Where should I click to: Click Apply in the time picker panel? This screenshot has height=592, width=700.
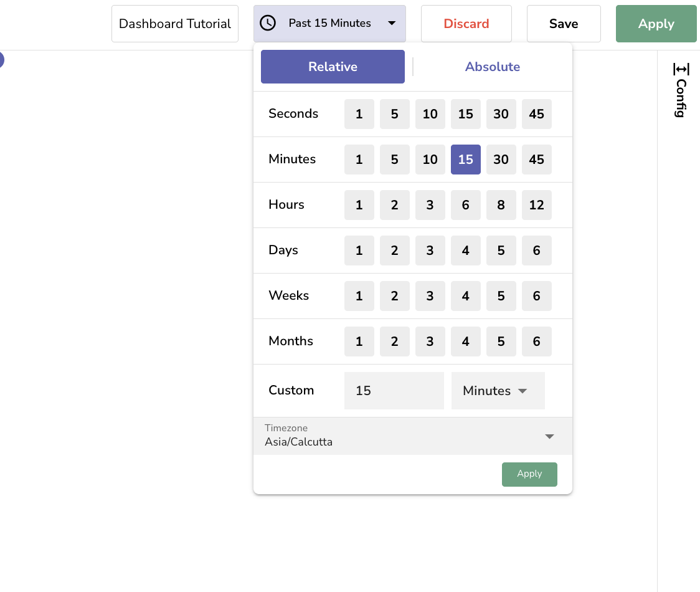pyautogui.click(x=529, y=474)
